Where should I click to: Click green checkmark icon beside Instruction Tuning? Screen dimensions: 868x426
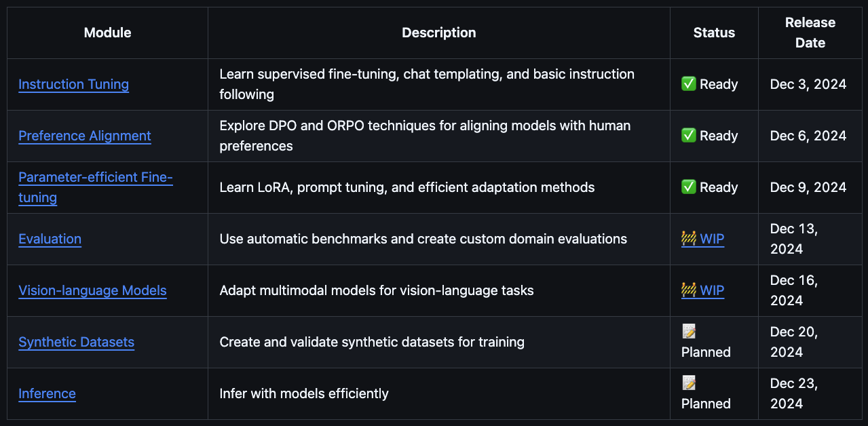click(x=689, y=84)
